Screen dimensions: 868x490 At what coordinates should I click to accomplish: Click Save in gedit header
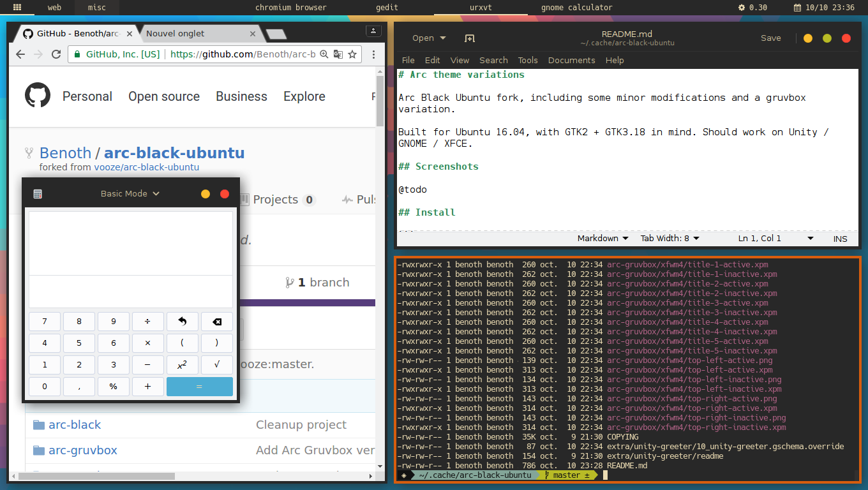(x=771, y=38)
